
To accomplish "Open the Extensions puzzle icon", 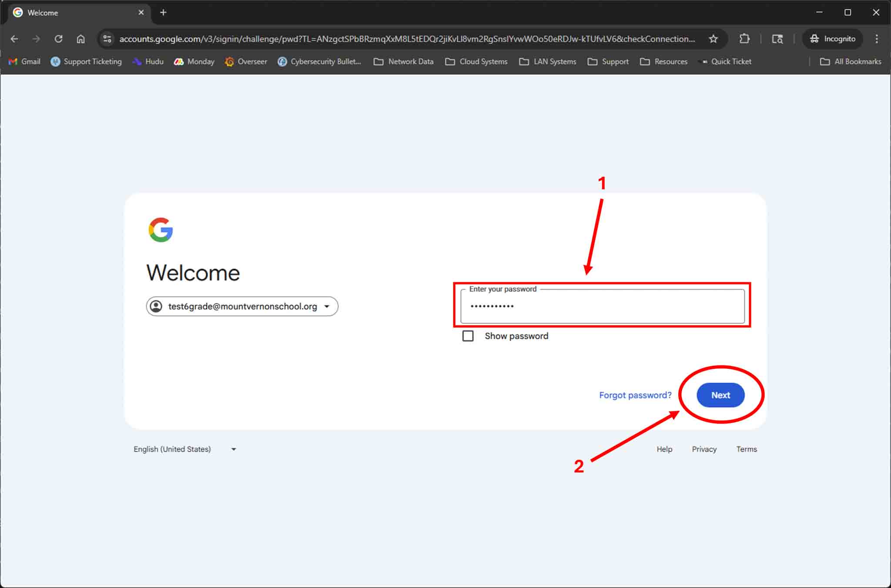I will click(x=744, y=39).
